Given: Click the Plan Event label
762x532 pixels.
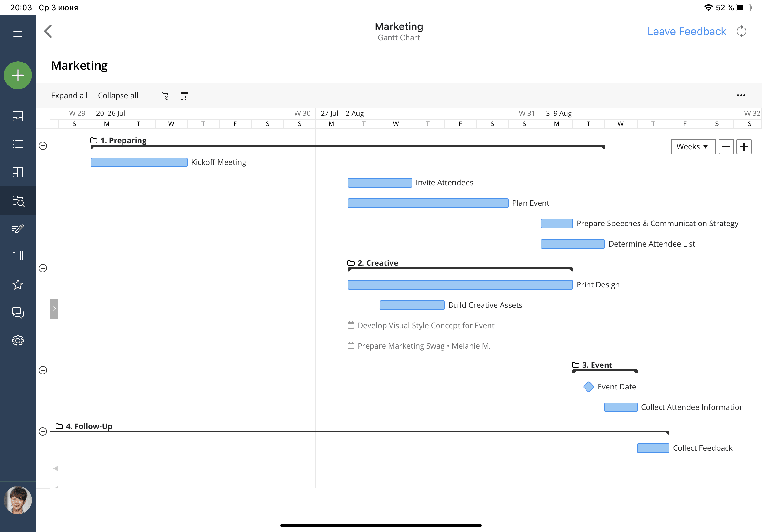Looking at the screenshot, I should click(x=531, y=203).
